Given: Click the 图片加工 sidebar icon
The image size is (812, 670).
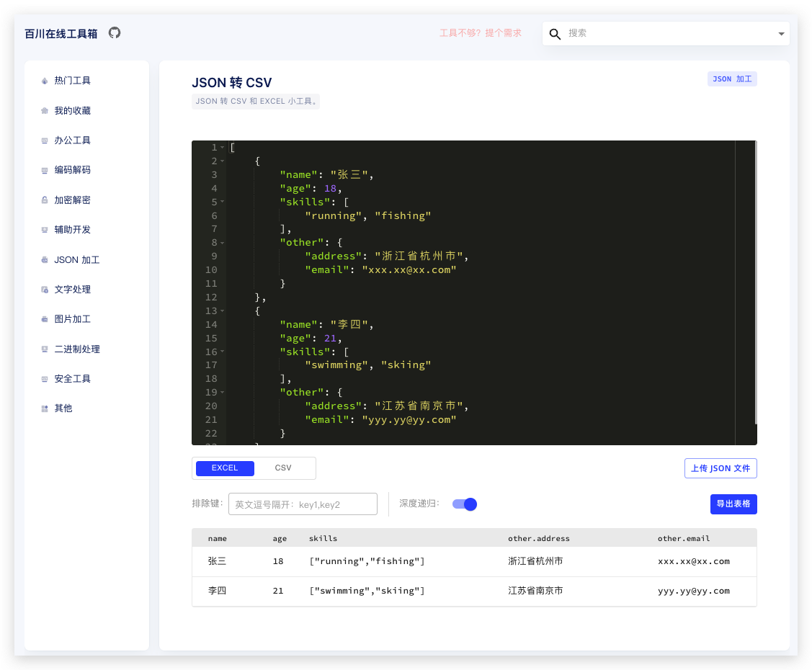Looking at the screenshot, I should [x=45, y=319].
